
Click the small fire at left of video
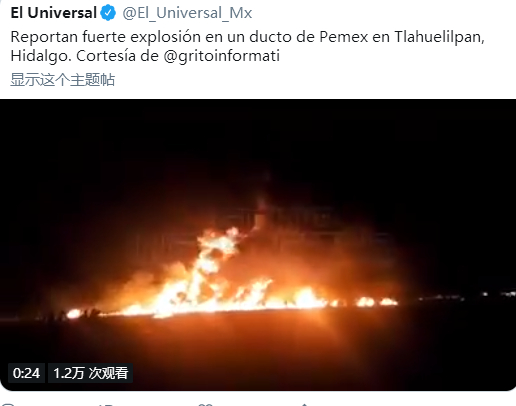(74, 313)
